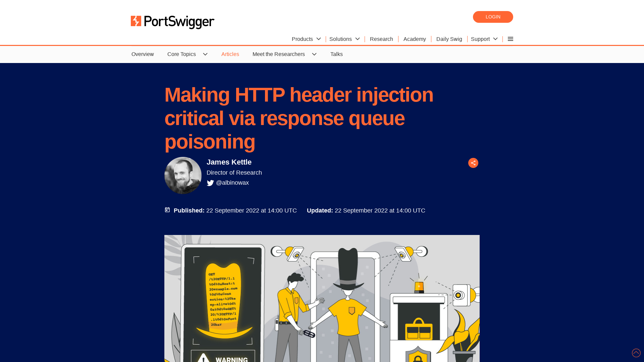Click the LOGIN button
Screen dimensions: 644x362
(x=493, y=17)
